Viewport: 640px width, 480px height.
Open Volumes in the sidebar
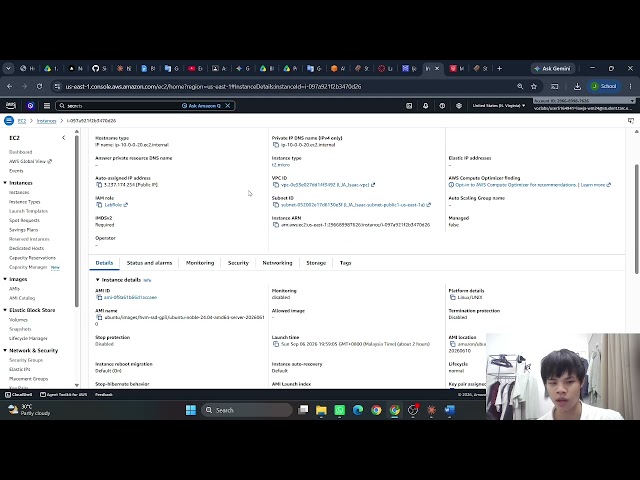coord(18,320)
